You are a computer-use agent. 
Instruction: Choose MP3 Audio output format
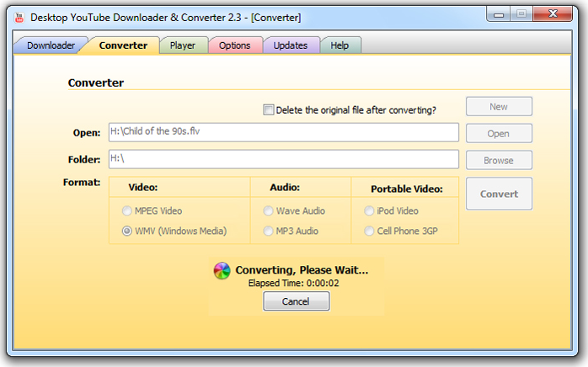[x=269, y=231]
